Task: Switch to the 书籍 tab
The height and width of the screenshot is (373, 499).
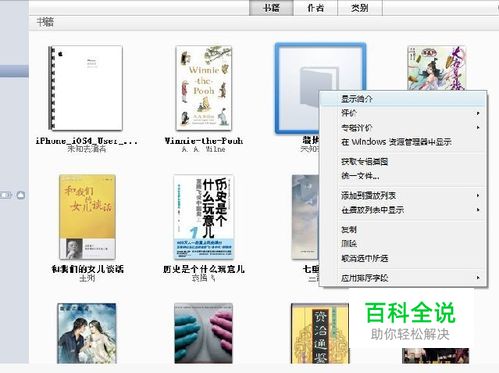Action: (271, 8)
